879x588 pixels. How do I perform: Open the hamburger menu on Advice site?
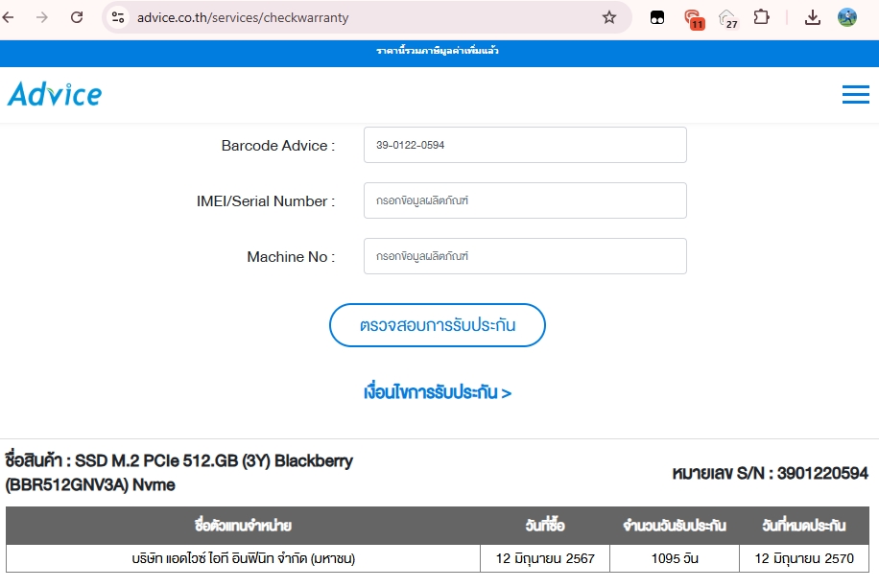coord(855,94)
